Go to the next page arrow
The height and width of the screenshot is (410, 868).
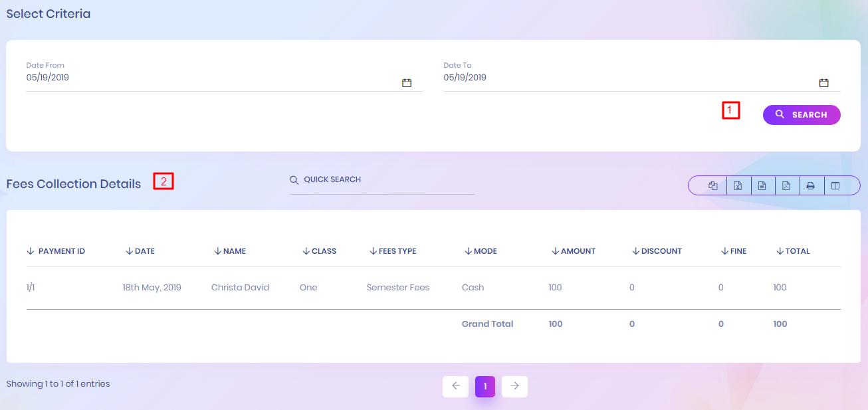pyautogui.click(x=514, y=387)
